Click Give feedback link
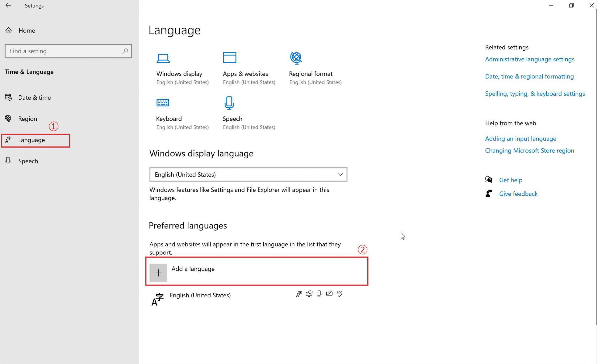 [518, 194]
